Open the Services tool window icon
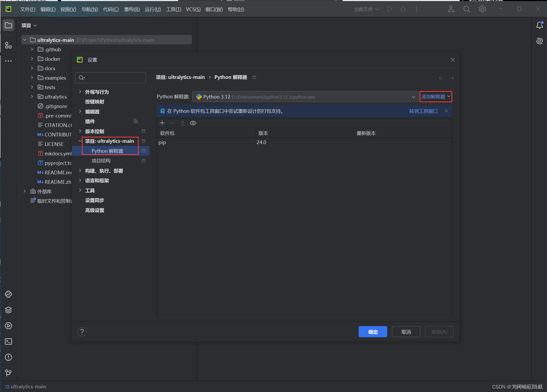This screenshot has width=547, height=392. click(8, 326)
